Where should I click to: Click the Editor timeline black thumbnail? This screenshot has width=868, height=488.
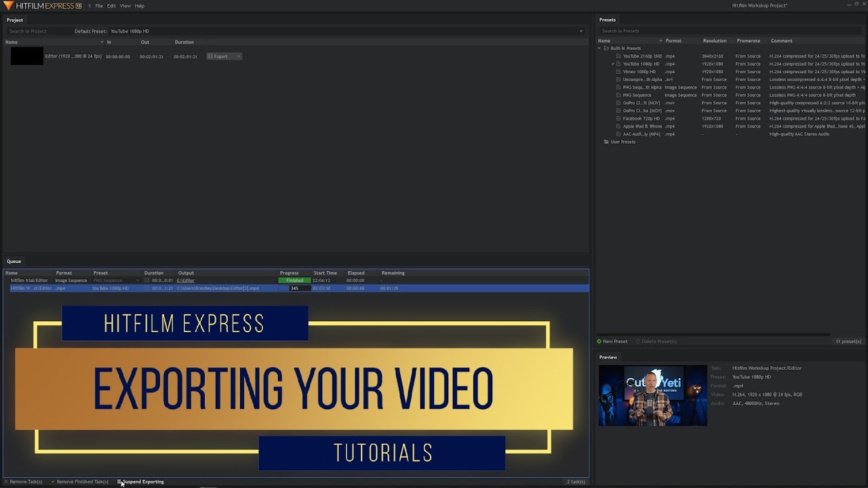[26, 56]
